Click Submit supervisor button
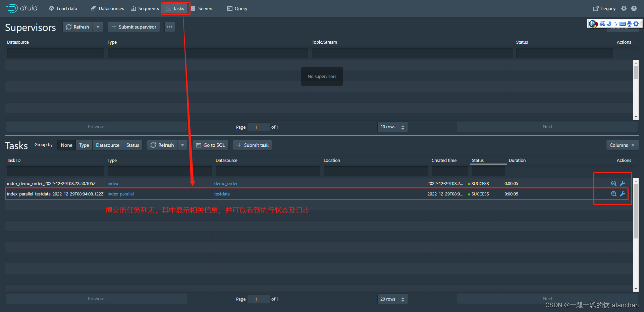The image size is (644, 312). 134,27
